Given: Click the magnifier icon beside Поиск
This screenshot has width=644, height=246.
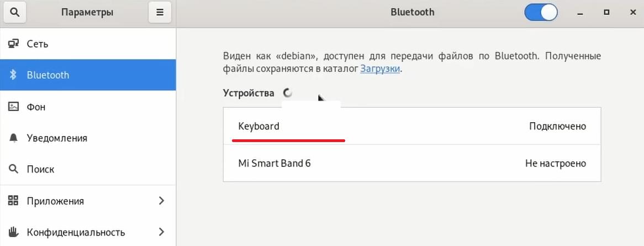Looking at the screenshot, I should coord(14,170).
